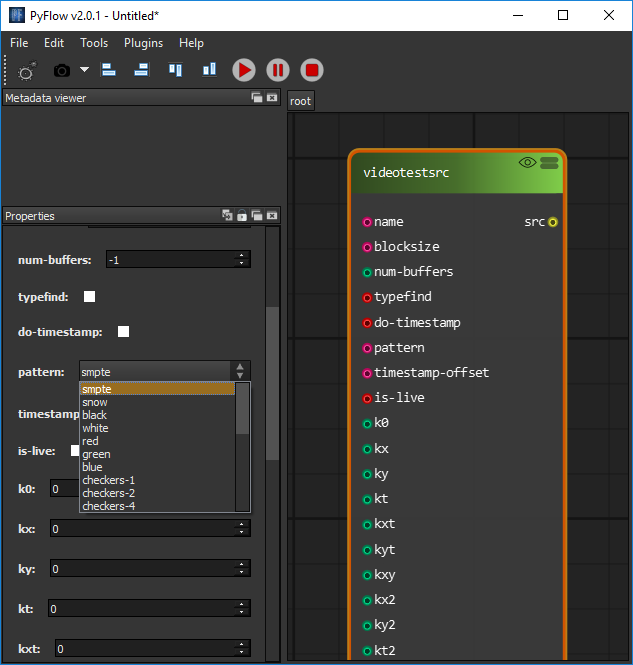Screen dimensions: 633x665
Task: Click the align top toolbar icon
Action: (176, 70)
